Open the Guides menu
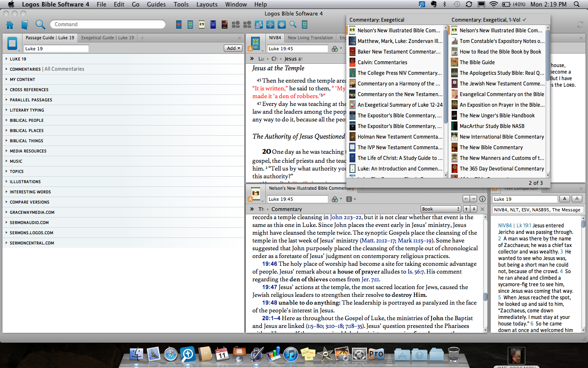 [156, 4]
